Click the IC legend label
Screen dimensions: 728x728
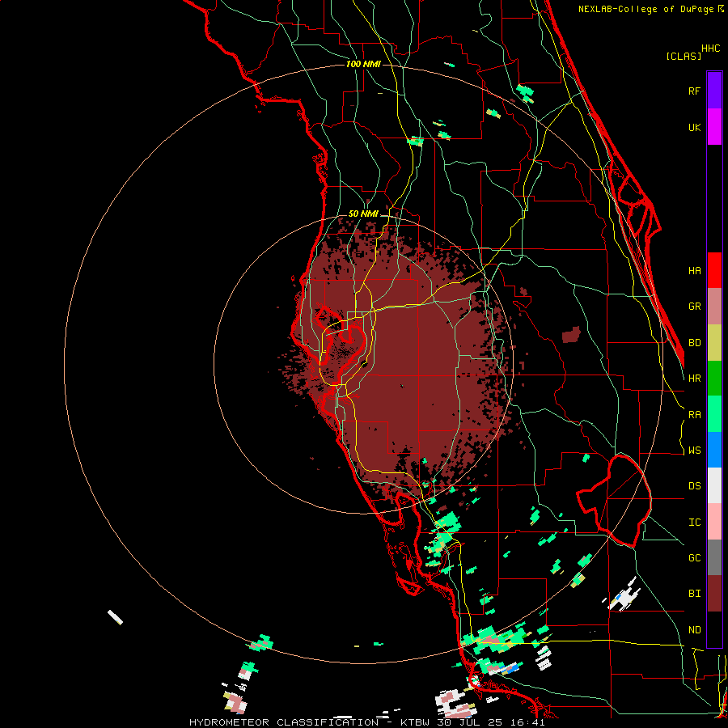[694, 522]
